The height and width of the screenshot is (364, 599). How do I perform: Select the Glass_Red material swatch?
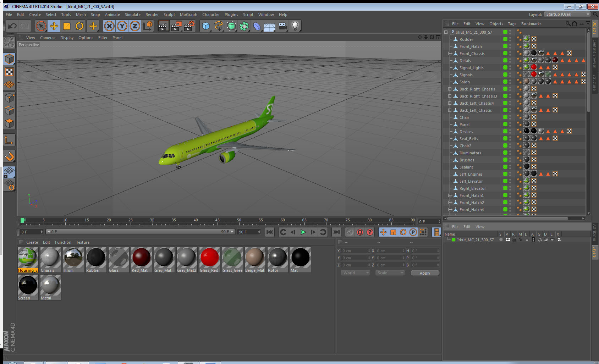pos(209,260)
